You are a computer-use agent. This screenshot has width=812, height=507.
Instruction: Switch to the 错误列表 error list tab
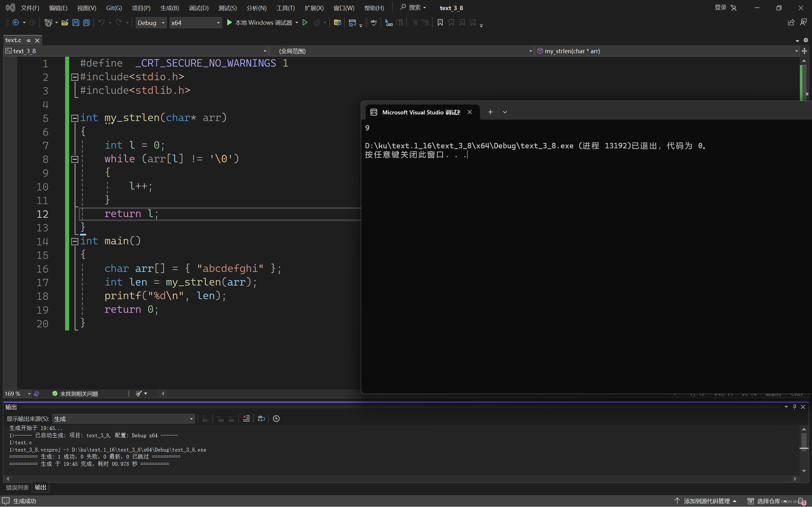(x=17, y=487)
